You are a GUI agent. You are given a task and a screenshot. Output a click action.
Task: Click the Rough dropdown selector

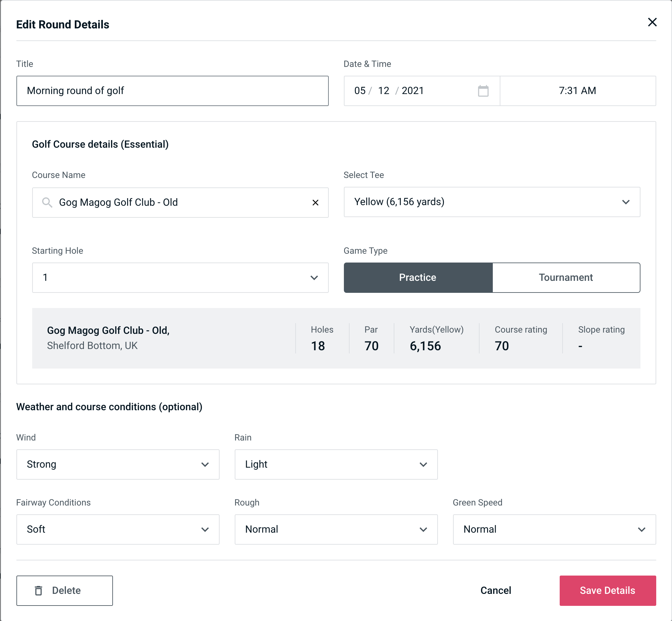(336, 530)
